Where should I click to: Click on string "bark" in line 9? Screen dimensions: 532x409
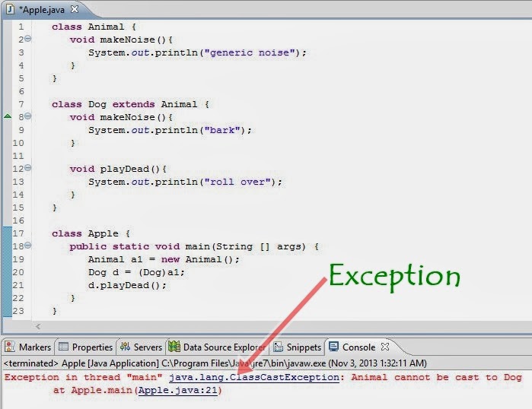point(222,130)
